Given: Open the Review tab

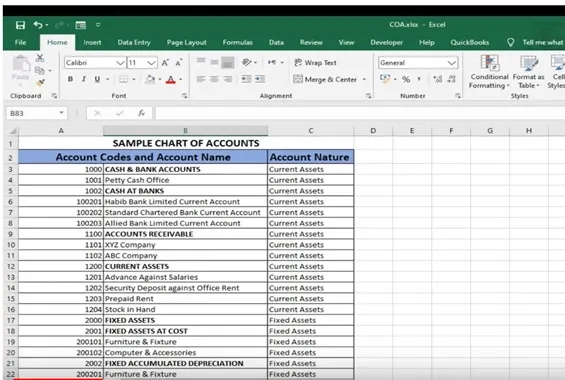Looking at the screenshot, I should coord(311,43).
